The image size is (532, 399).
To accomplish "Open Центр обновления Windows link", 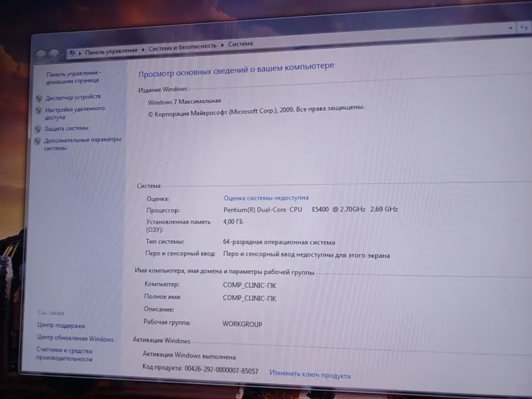I will pos(75,338).
